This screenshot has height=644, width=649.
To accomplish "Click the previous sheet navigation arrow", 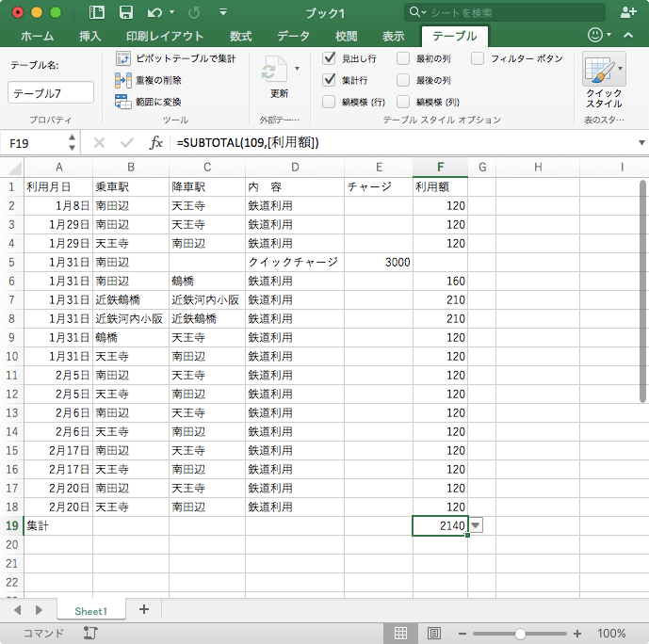I will (x=17, y=610).
